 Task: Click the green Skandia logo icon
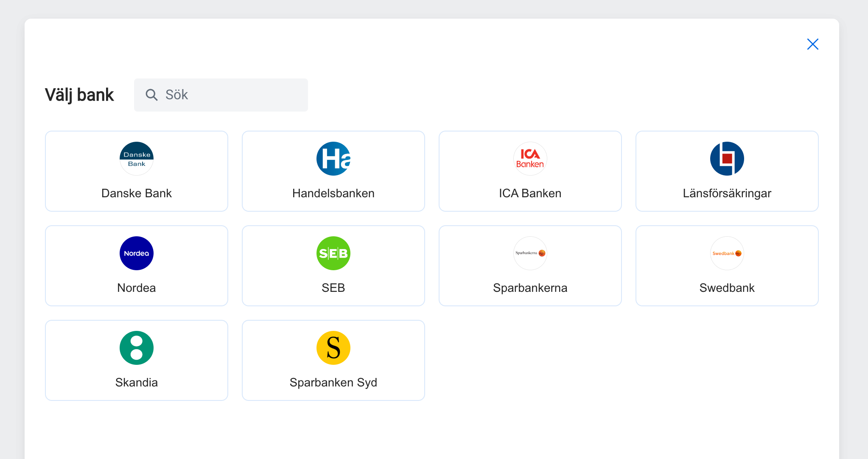coord(137,348)
